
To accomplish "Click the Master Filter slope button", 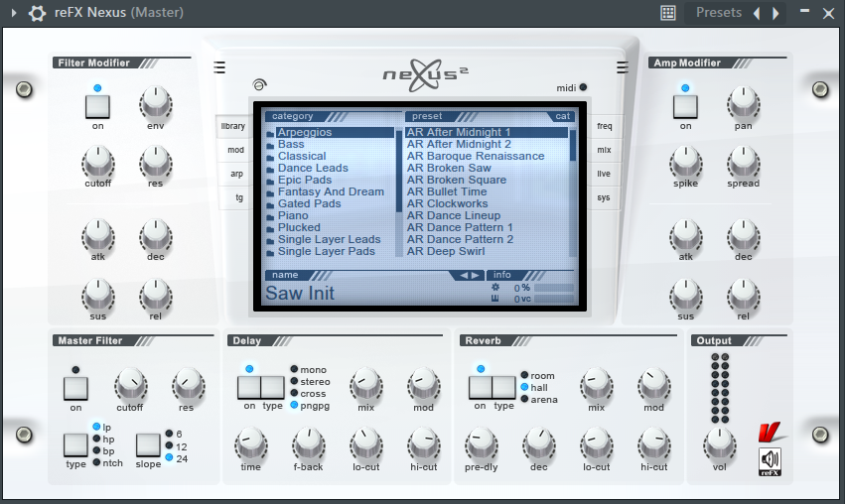I will point(148,444).
